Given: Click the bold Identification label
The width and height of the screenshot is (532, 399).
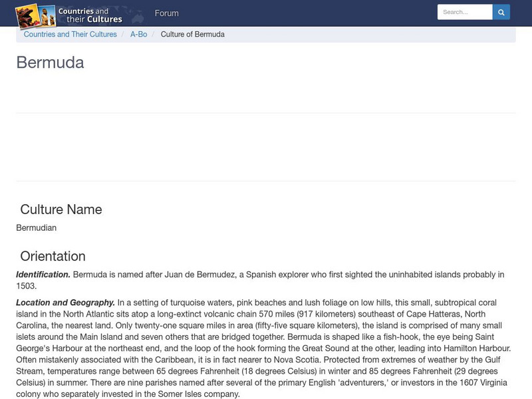Looking at the screenshot, I should pyautogui.click(x=43, y=275).
